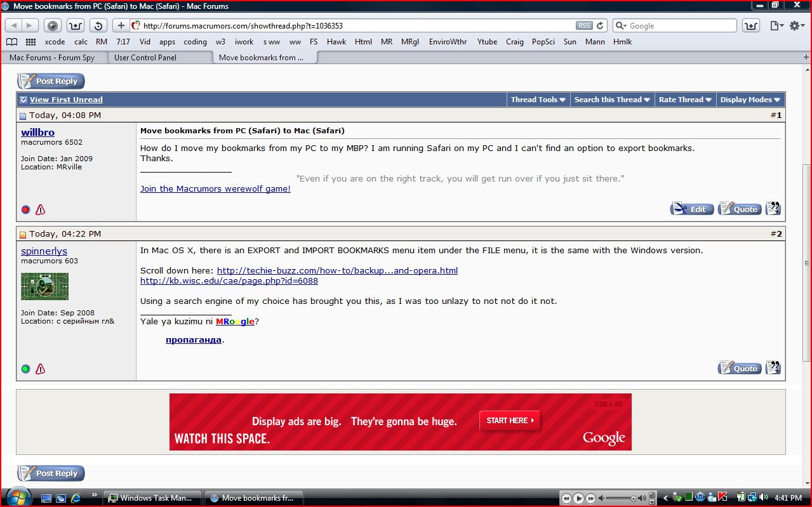Reload page using address bar reload arrow

tap(600, 25)
